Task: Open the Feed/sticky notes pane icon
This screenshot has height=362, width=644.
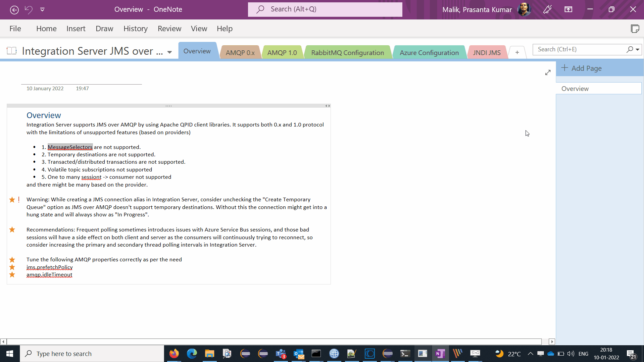Action: pos(635,29)
